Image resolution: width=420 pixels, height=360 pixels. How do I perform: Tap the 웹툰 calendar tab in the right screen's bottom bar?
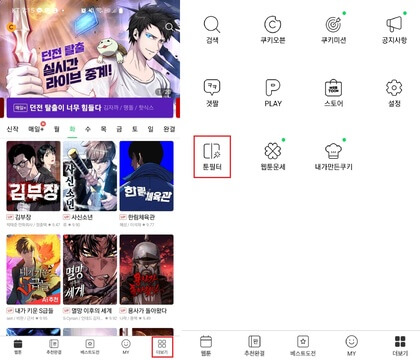pos(206,345)
